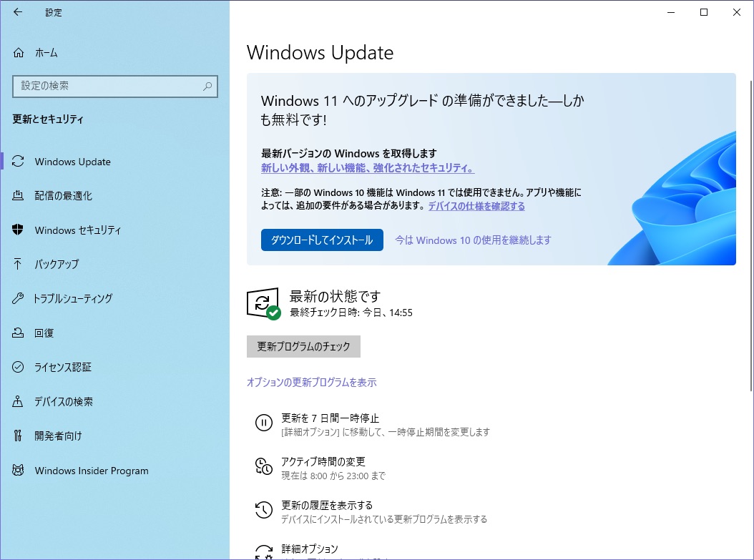This screenshot has width=754, height=560.
Task: Click the history icon for 更新の履歴を表示する
Action: (x=263, y=510)
